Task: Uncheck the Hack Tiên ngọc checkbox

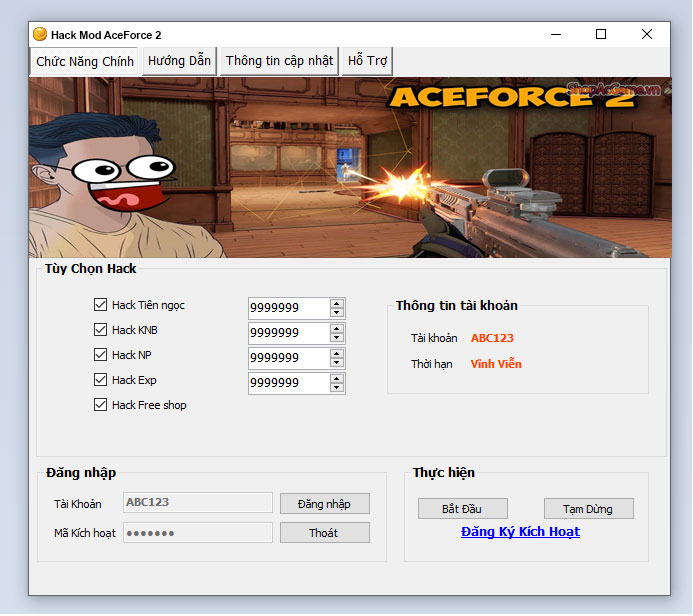Action: [x=100, y=305]
